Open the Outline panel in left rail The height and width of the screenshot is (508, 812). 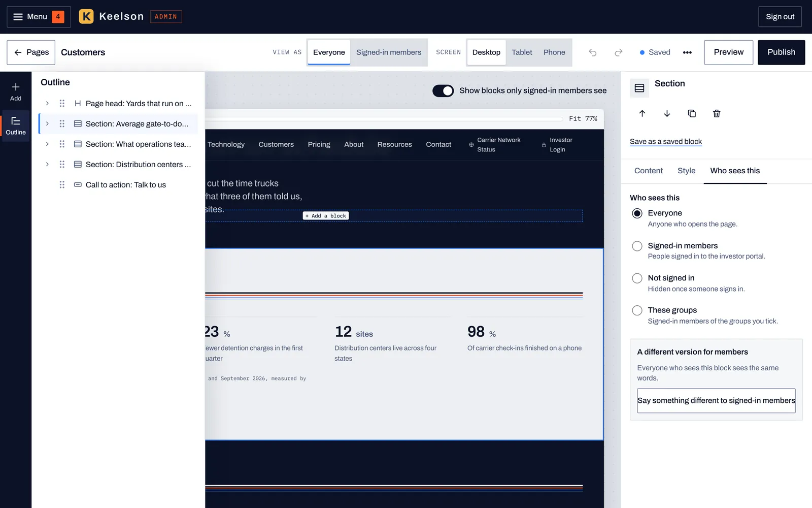(16, 125)
